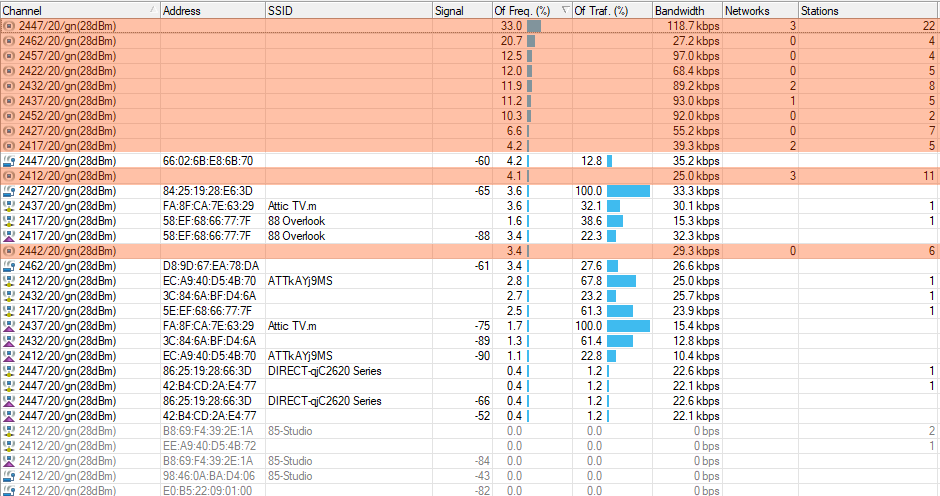Sort by the SSID column header
This screenshot has width=940, height=496.
click(349, 10)
